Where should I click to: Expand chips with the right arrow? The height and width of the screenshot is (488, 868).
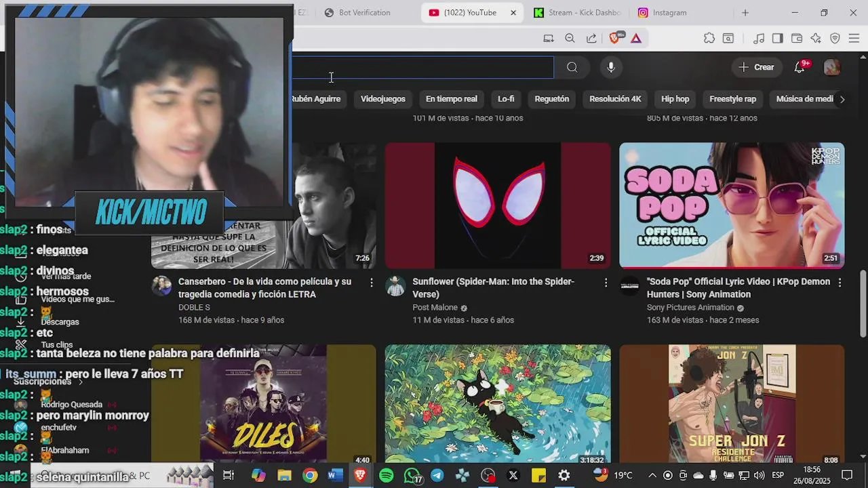pyautogui.click(x=842, y=99)
